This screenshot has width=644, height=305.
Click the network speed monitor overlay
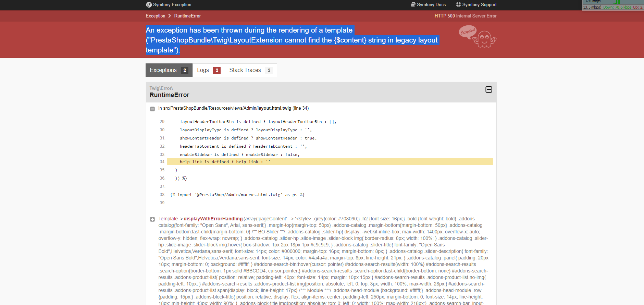[x=613, y=5]
